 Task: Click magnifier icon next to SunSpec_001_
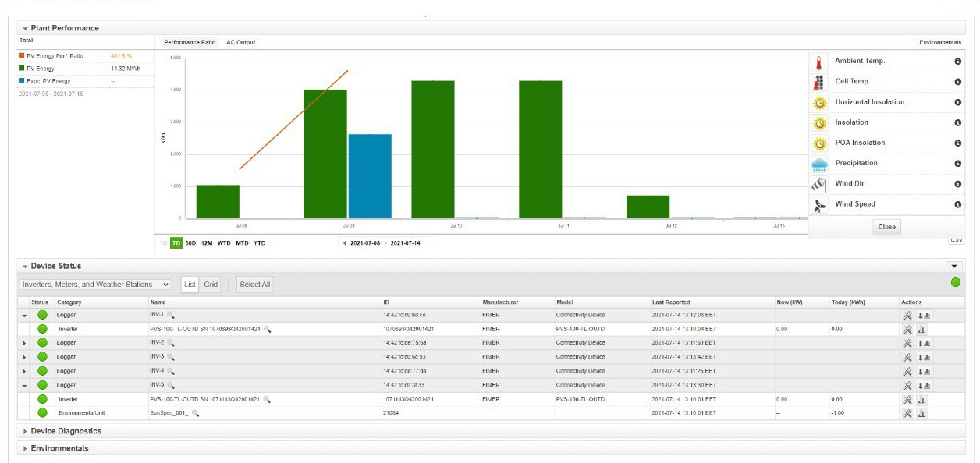(x=195, y=413)
